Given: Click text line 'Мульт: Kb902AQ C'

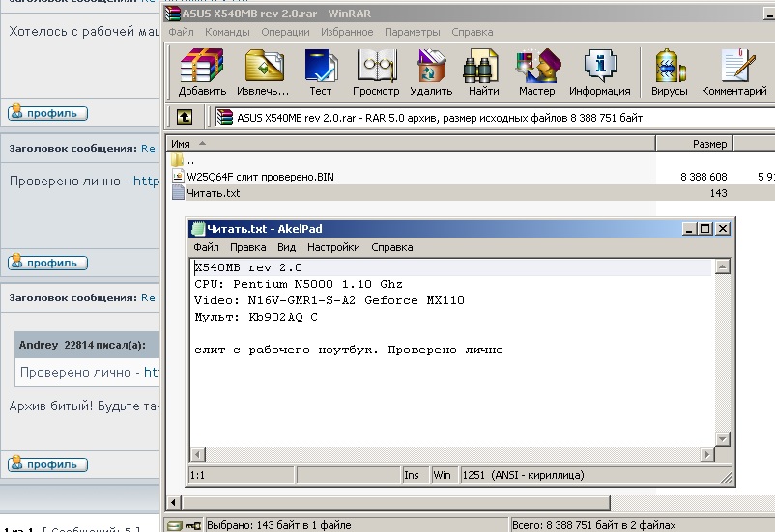Looking at the screenshot, I should (x=256, y=317).
